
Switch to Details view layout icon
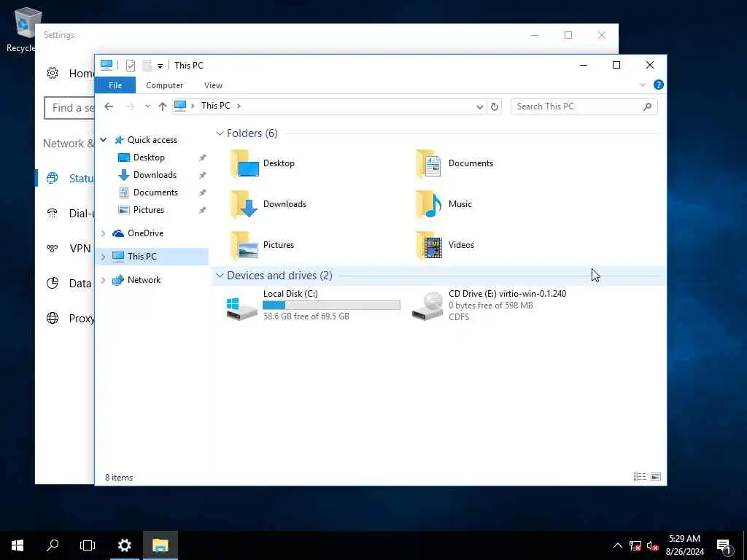[x=639, y=477]
